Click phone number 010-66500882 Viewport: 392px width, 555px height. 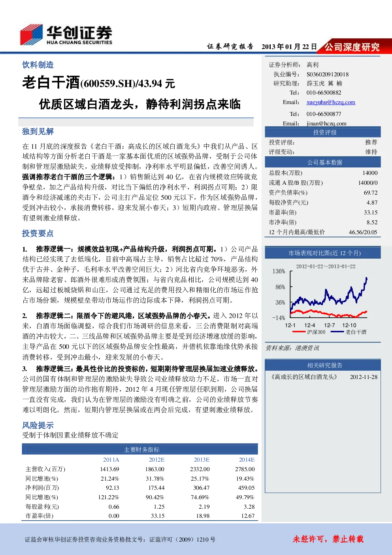pyautogui.click(x=324, y=93)
